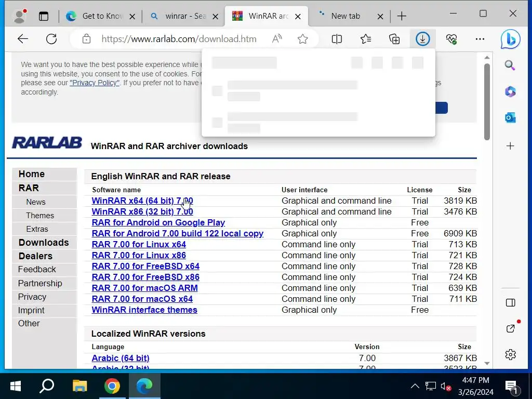
Task: Open WinRAR interface themes link
Action: (144, 310)
